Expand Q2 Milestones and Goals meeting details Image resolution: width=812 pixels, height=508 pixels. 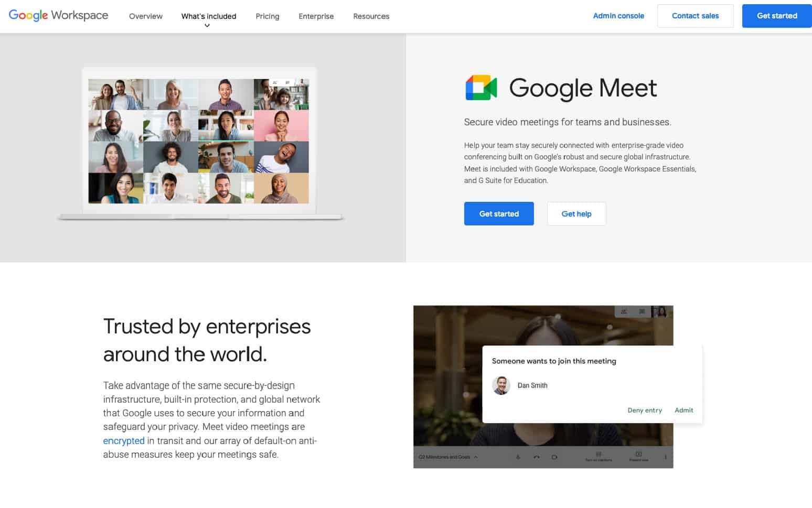click(476, 457)
